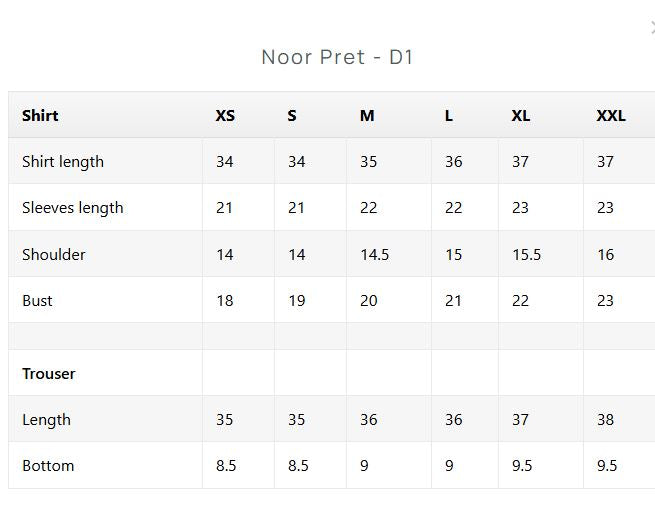This screenshot has width=655, height=522.
Task: Select the XS column header
Action: pyautogui.click(x=225, y=116)
